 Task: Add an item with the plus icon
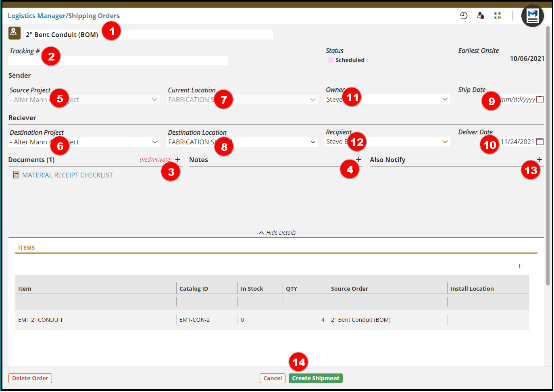(520, 266)
